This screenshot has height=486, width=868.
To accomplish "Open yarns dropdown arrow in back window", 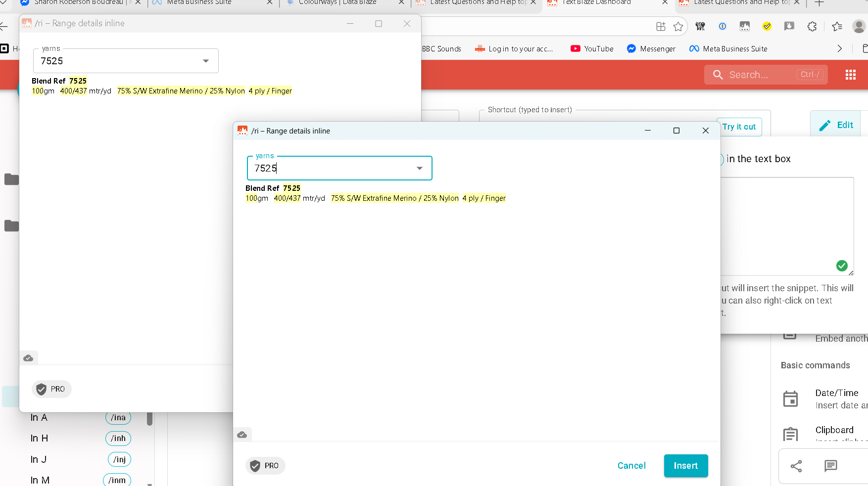I will click(206, 61).
